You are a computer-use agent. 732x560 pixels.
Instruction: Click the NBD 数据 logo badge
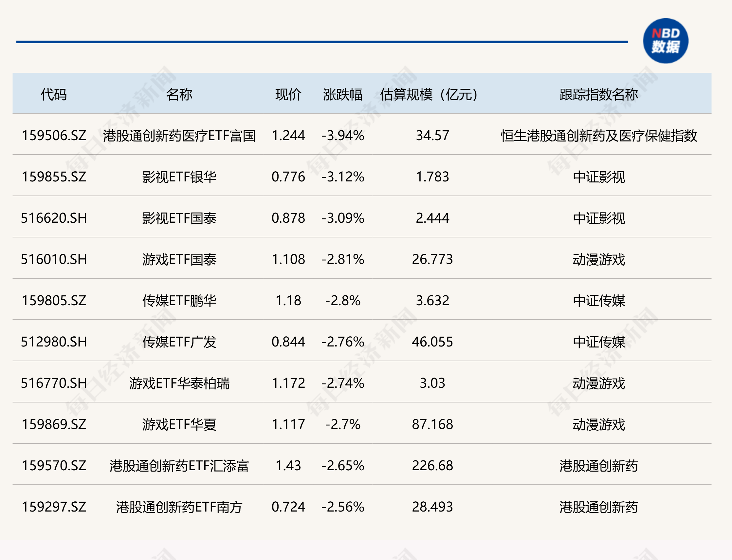[665, 41]
